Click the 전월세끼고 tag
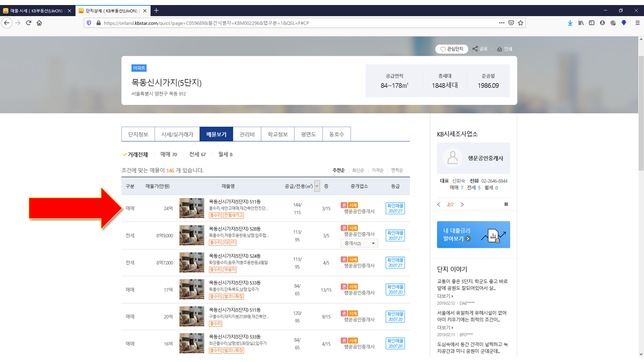The width and height of the screenshot is (644, 362). point(233,215)
